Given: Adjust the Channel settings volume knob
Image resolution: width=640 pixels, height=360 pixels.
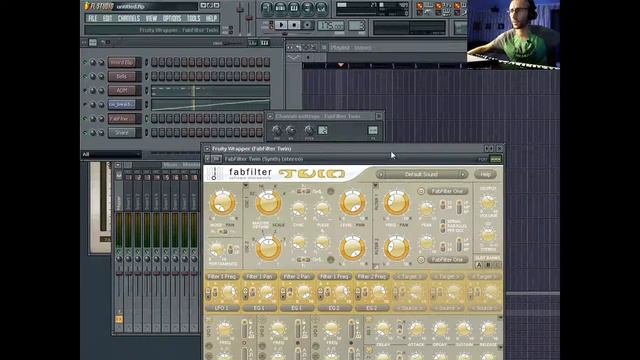Looking at the screenshot, I should (x=291, y=130).
